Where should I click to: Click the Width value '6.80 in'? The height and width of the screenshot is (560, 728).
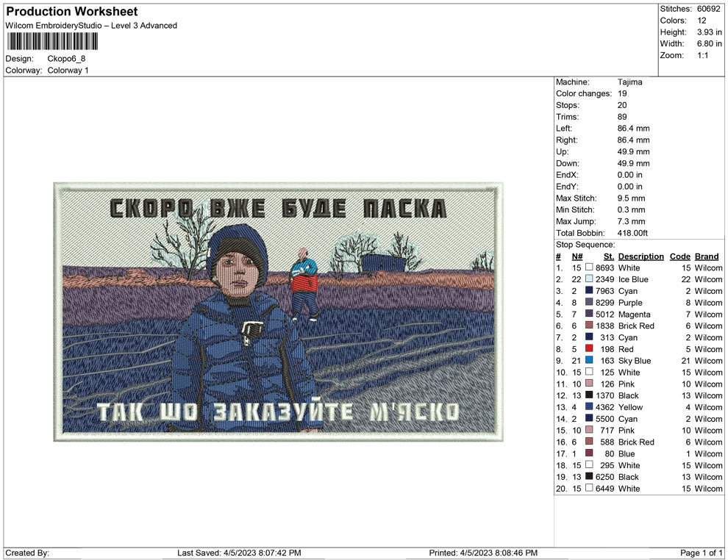pos(710,43)
